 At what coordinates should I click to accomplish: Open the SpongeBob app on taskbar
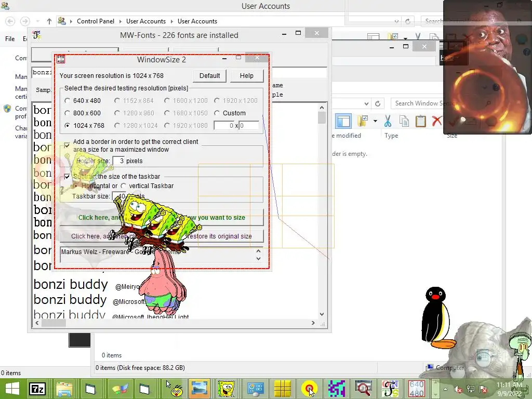[227, 389]
